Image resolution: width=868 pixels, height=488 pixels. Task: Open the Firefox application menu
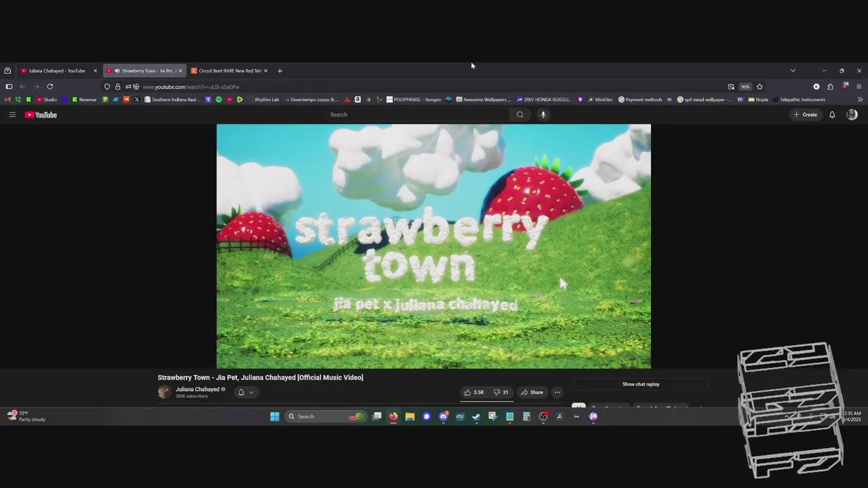click(859, 87)
